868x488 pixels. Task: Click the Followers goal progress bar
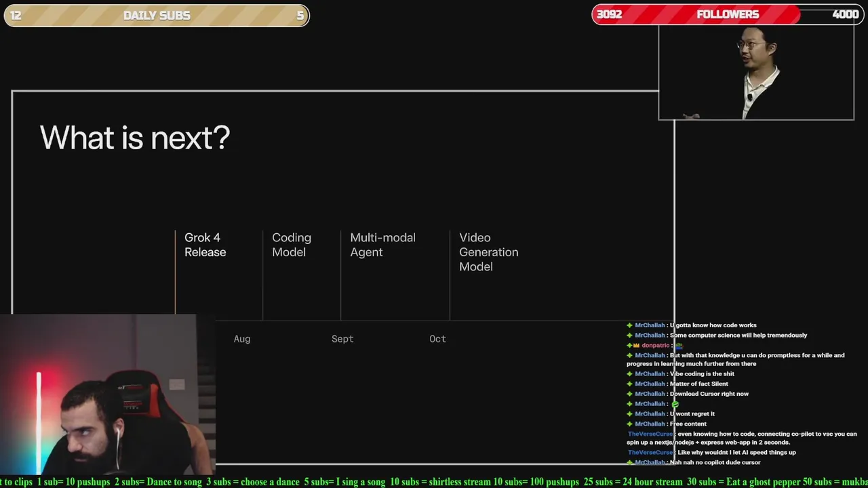tap(728, 14)
